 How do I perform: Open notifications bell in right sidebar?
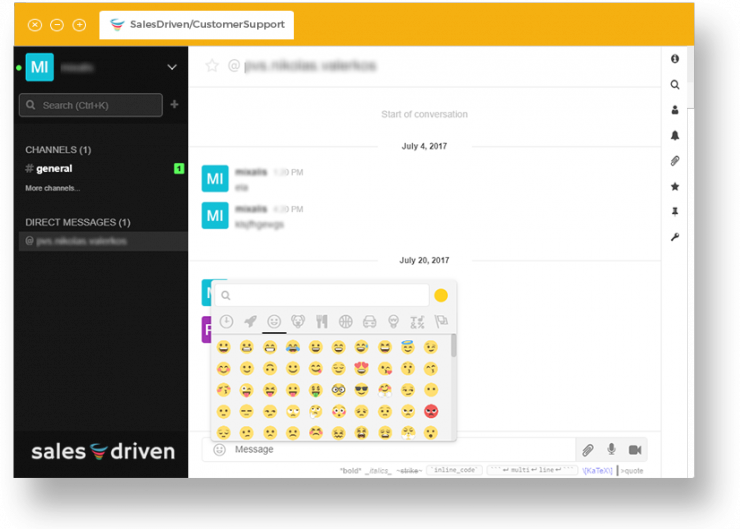(675, 135)
